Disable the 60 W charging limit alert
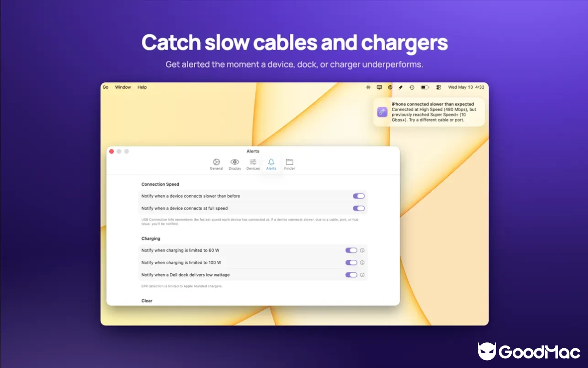Viewport: 588px width, 368px height. pyautogui.click(x=351, y=250)
